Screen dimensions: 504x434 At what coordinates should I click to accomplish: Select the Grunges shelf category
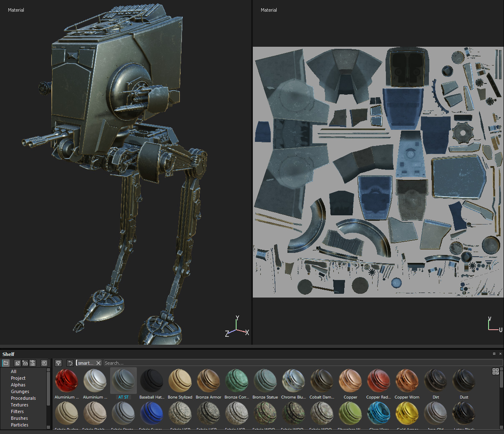(20, 391)
